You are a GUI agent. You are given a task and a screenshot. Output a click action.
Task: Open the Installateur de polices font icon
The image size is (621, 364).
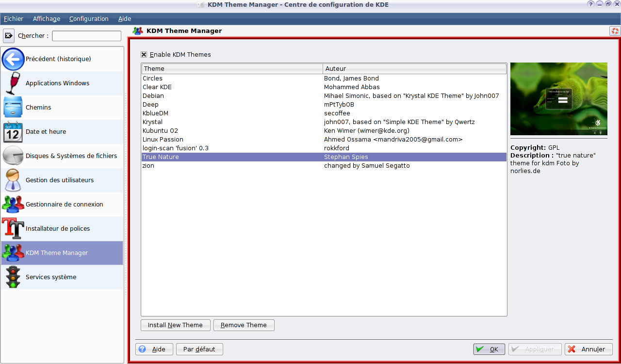click(x=13, y=229)
